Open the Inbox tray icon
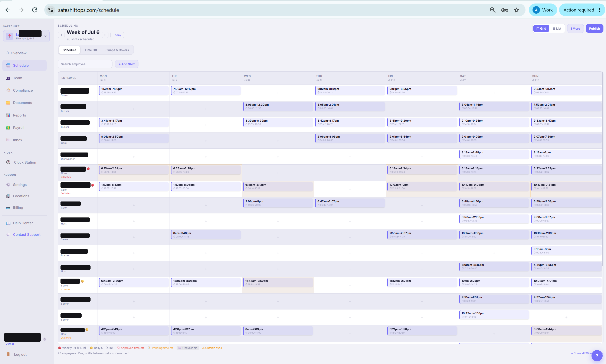The image size is (606, 364). 8,140
